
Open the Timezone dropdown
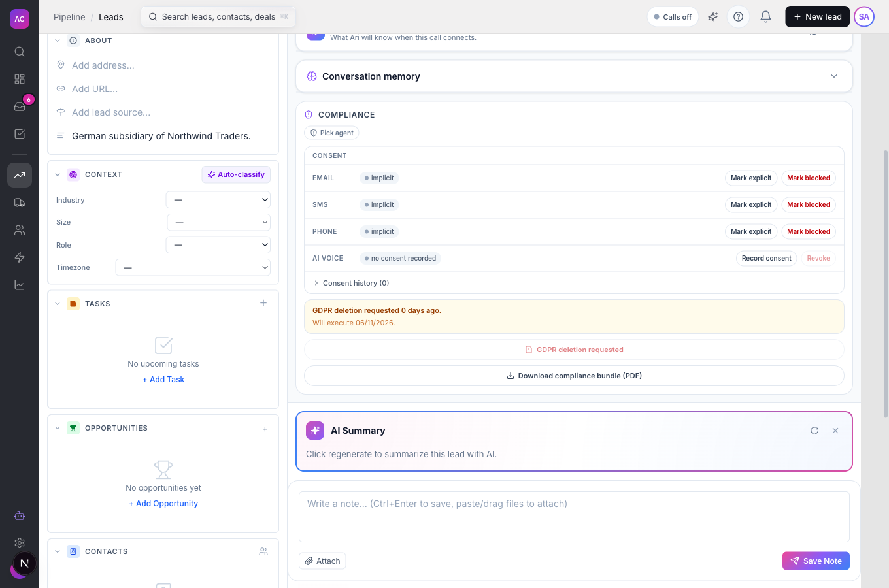[193, 267]
